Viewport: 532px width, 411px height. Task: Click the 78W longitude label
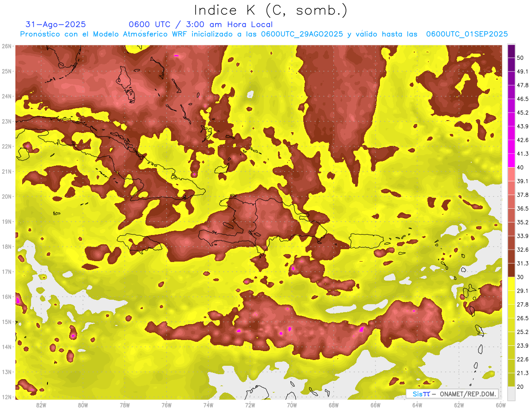point(125,405)
